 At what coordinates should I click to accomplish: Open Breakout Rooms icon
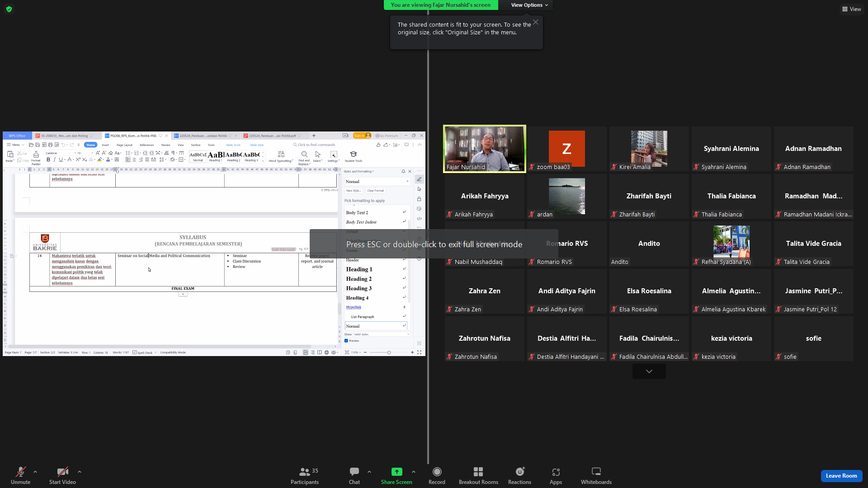pyautogui.click(x=478, y=472)
